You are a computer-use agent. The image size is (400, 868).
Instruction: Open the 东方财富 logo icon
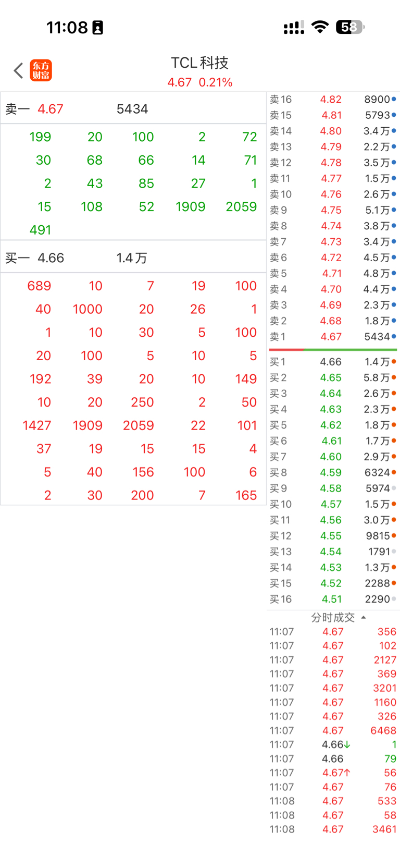click(x=41, y=70)
